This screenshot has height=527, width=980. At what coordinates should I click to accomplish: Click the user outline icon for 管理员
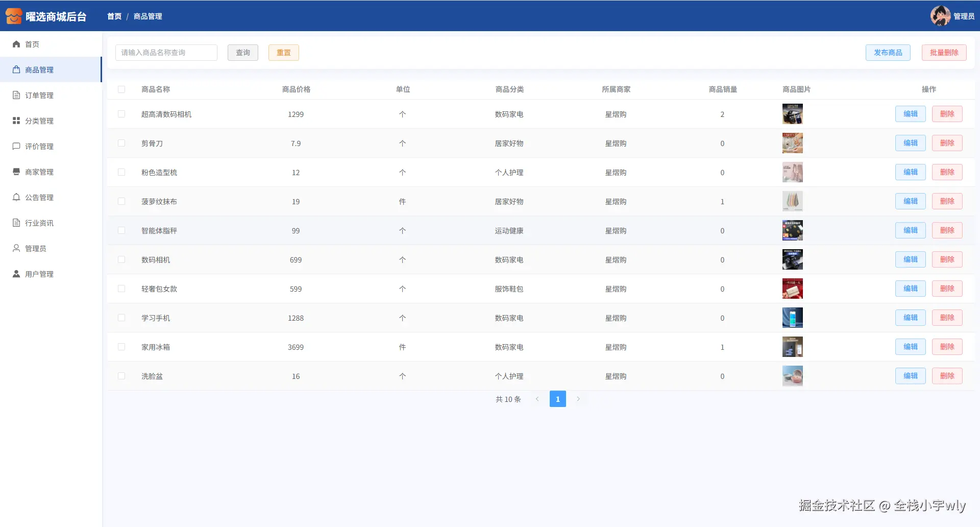coord(16,249)
